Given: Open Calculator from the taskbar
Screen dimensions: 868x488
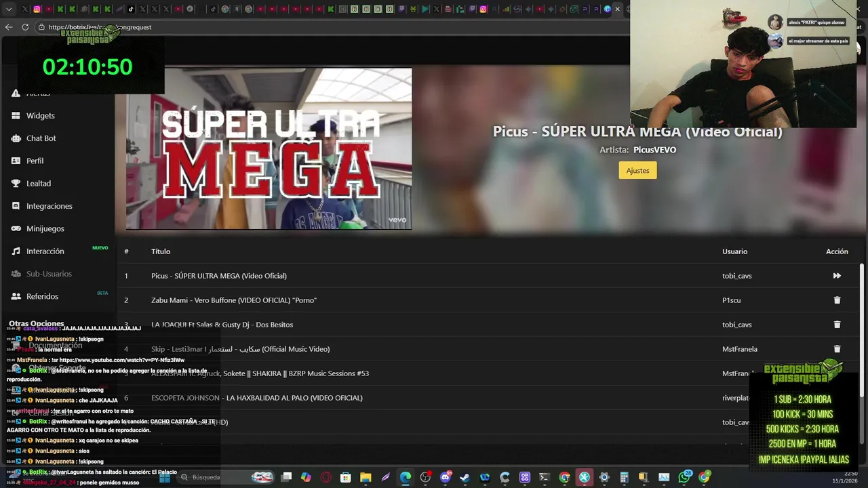Looking at the screenshot, I should (x=624, y=477).
